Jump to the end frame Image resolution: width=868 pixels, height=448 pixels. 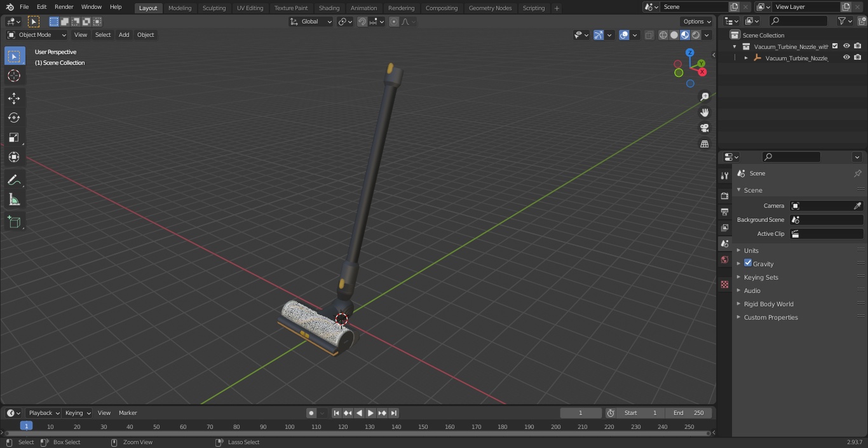click(x=393, y=413)
